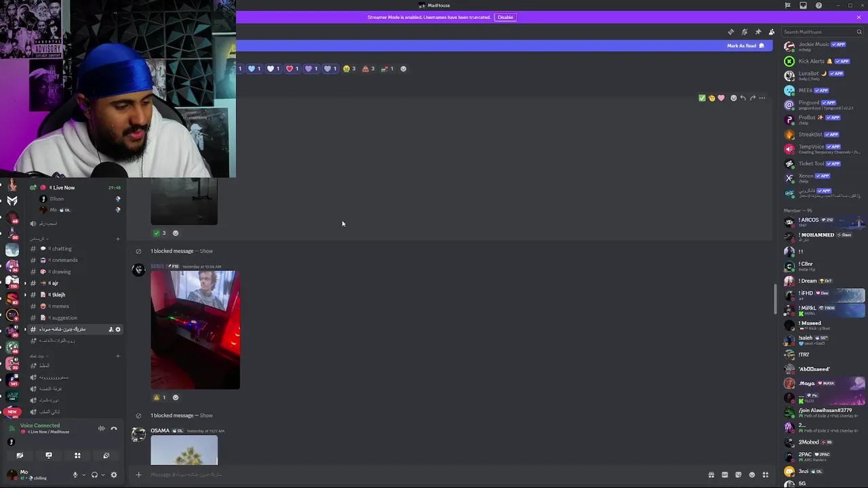Open OSAMA's palm tree image
The height and width of the screenshot is (488, 868).
point(184,451)
